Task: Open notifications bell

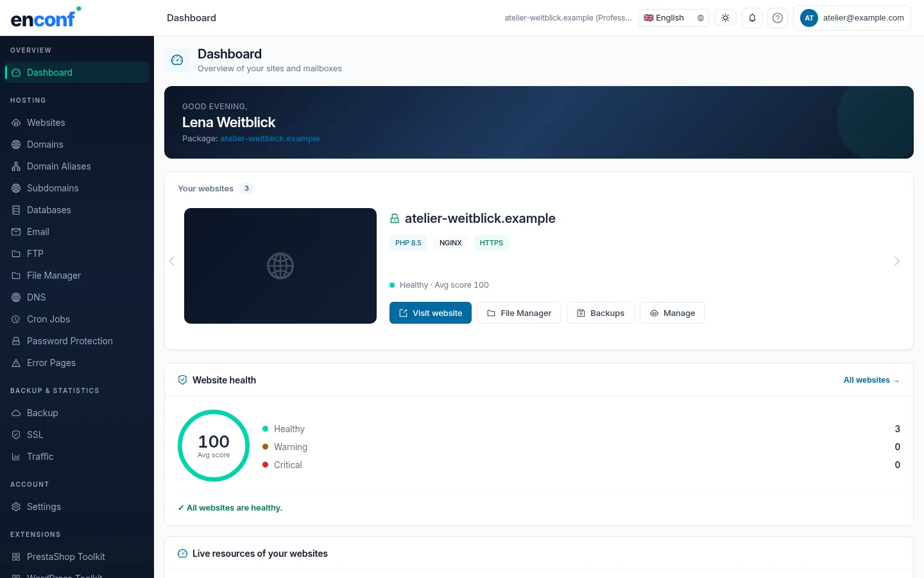Action: pos(752,18)
